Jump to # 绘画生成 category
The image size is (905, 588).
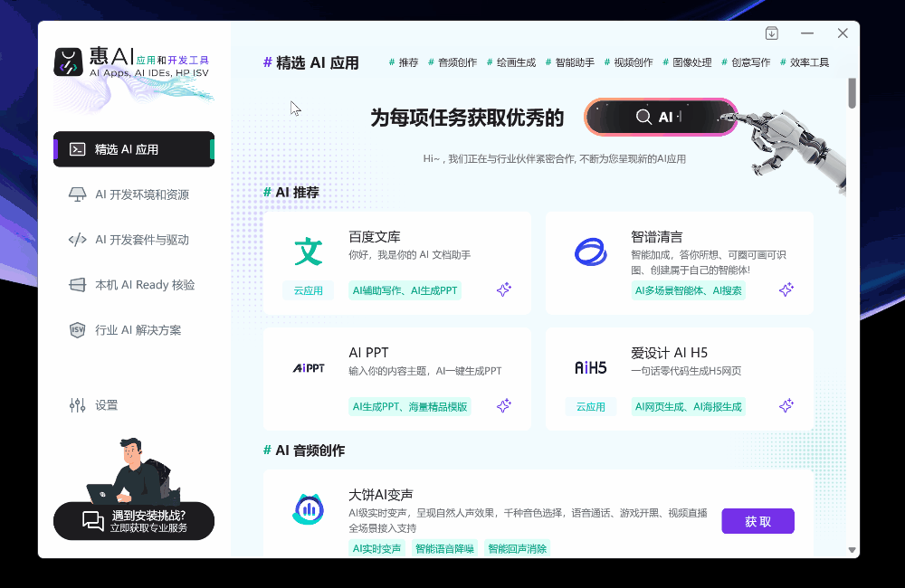pos(511,62)
